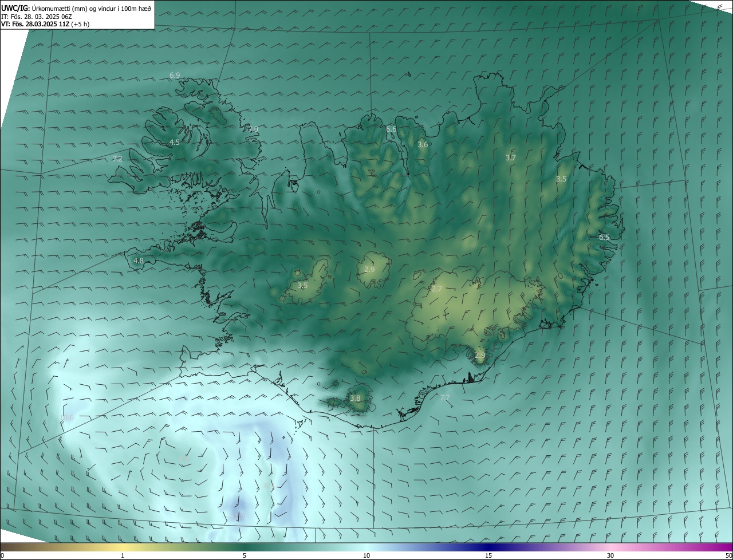Image resolution: width=733 pixels, height=560 pixels.
Task: Select the 4.8 label on Snæfellsnes peninsula
Action: click(x=139, y=261)
